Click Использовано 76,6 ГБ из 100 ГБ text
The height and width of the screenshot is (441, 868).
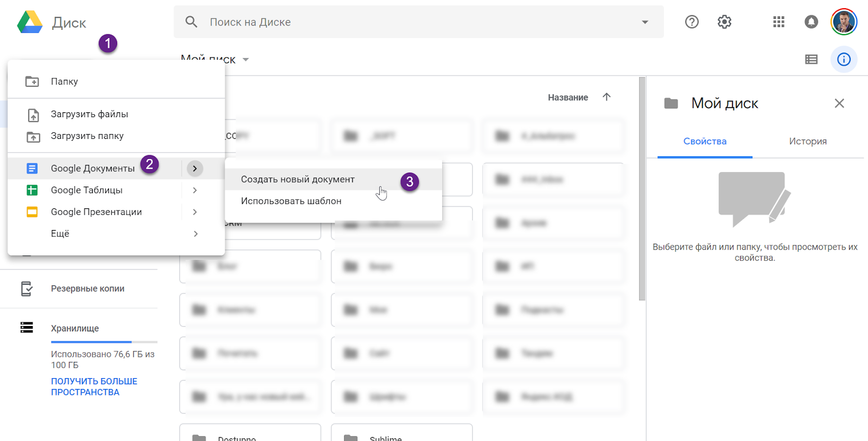(103, 360)
